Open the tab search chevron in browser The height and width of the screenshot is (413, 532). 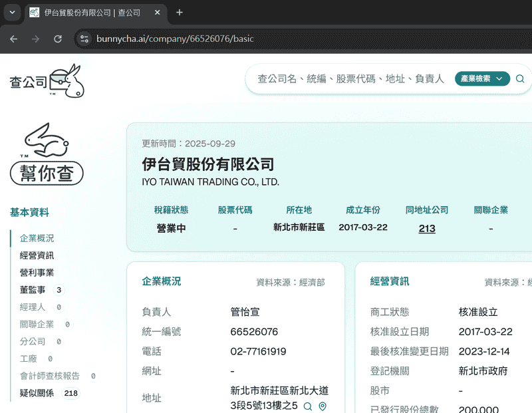12,13
